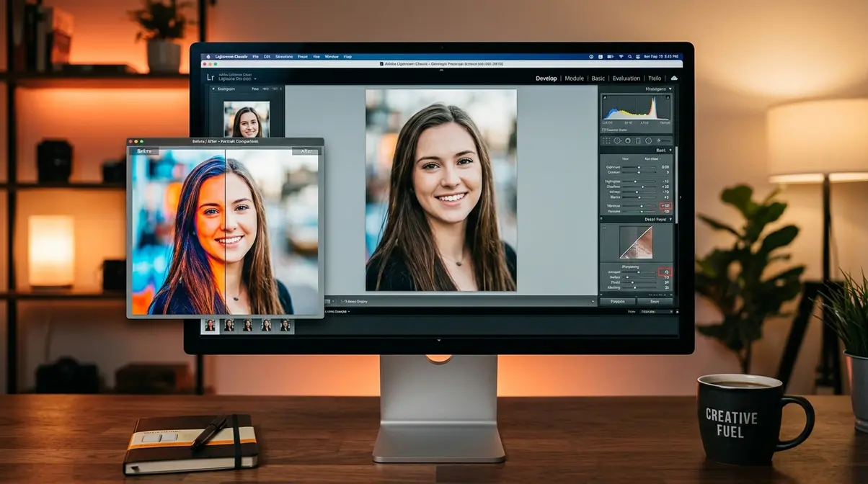Viewport: 868px width, 484px height.
Task: Click the cloud sync icon
Action: (x=674, y=78)
